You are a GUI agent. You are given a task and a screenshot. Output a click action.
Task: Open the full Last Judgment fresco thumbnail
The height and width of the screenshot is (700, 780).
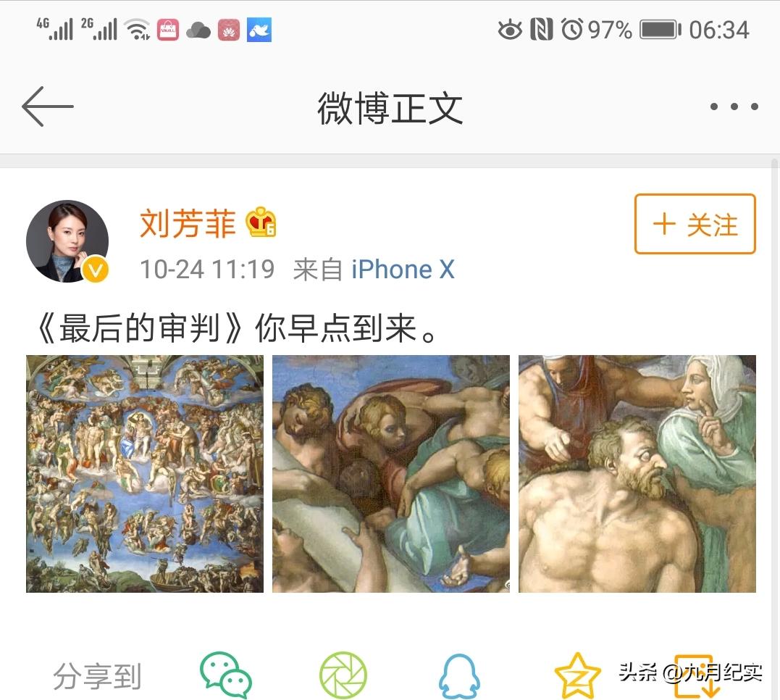point(145,473)
